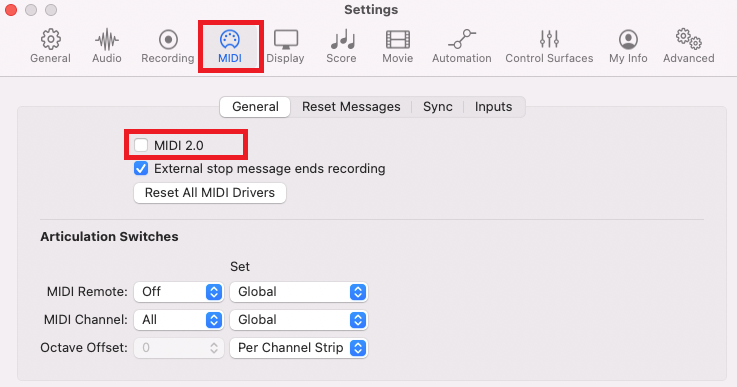The height and width of the screenshot is (387, 737).
Task: Switch to the General sub-tab
Action: pyautogui.click(x=255, y=107)
